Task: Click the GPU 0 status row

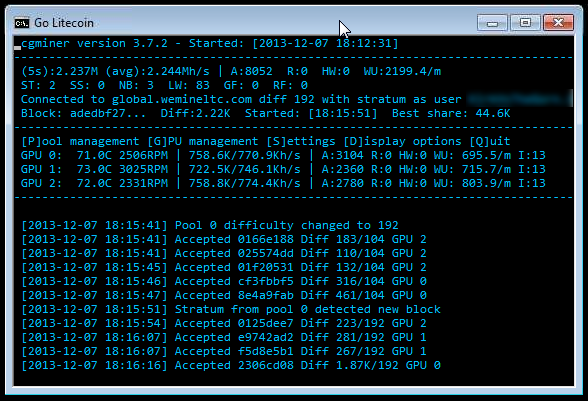Action: (x=283, y=155)
